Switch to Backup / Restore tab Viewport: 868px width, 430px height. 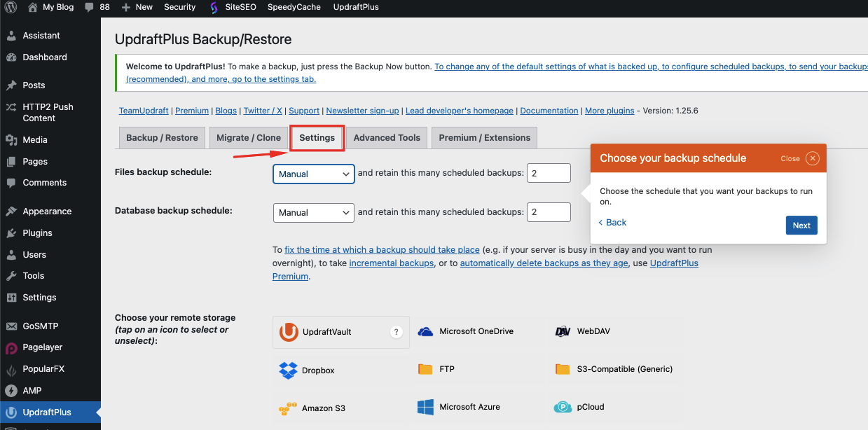click(162, 137)
